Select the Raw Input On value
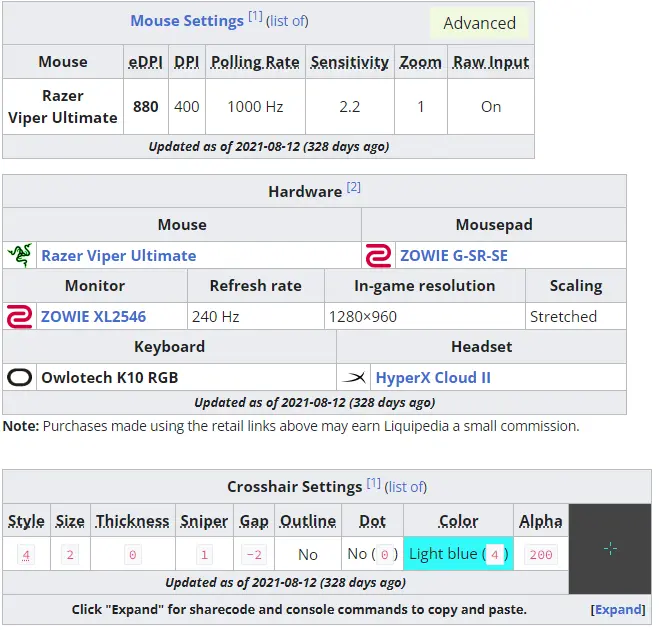This screenshot has width=659, height=630. 491,106
